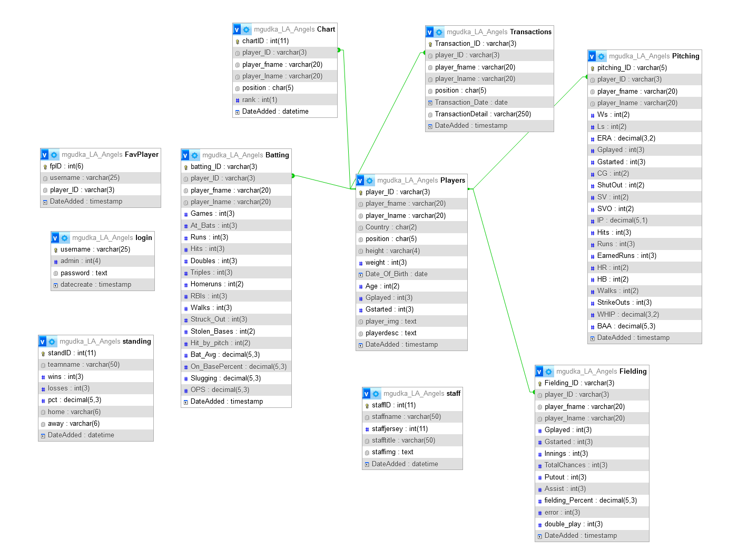Click primary key icon beside fpID
This screenshot has width=738, height=560.
pos(45,167)
